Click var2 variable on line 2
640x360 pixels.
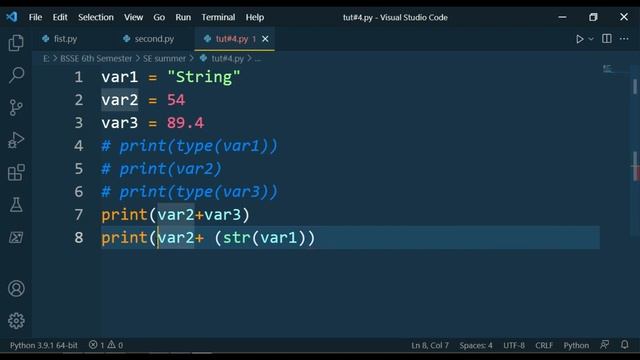(x=120, y=100)
